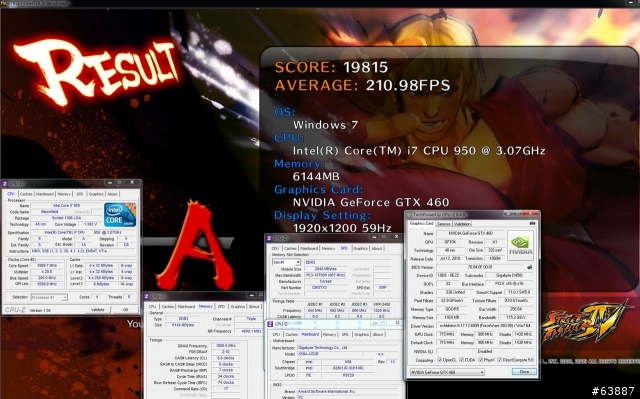The width and height of the screenshot is (640, 399).
Task: Click the Gigabyte Technology manufacturer field
Action: (x=347, y=348)
